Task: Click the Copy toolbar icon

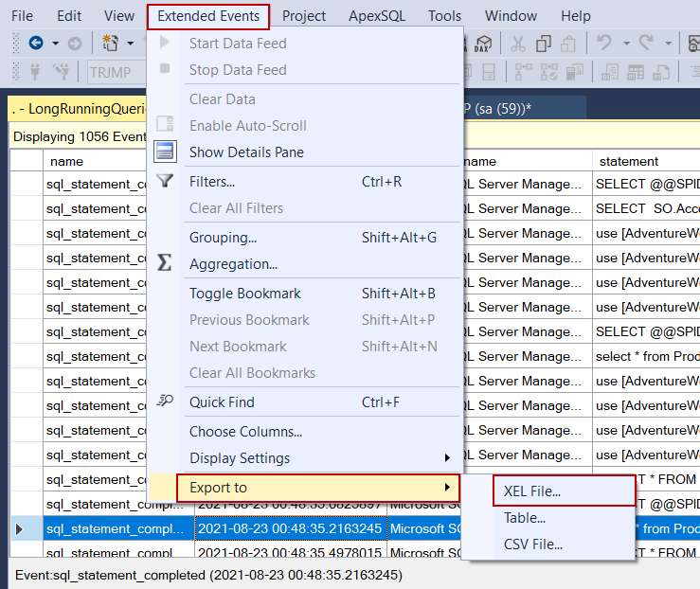Action: 544,44
